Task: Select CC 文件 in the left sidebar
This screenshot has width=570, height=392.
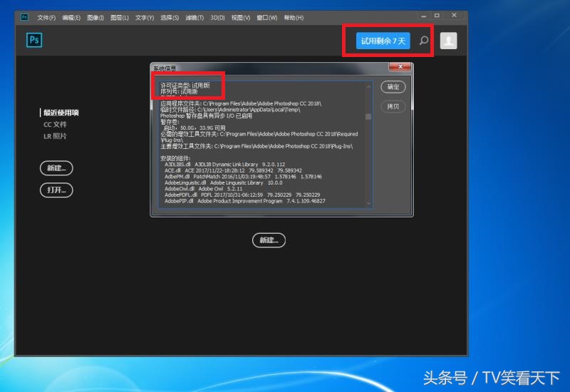Action: point(56,124)
